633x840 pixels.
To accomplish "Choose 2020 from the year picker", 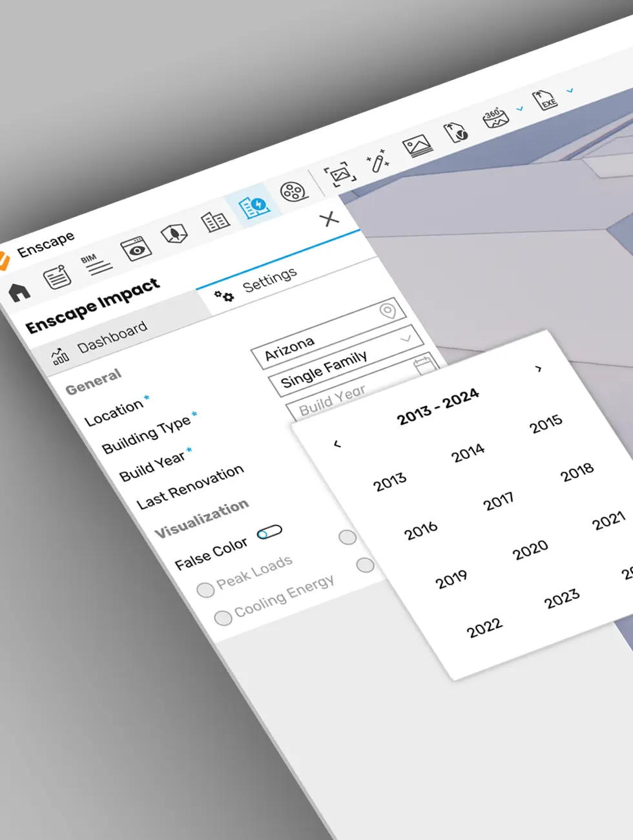I will point(530,550).
